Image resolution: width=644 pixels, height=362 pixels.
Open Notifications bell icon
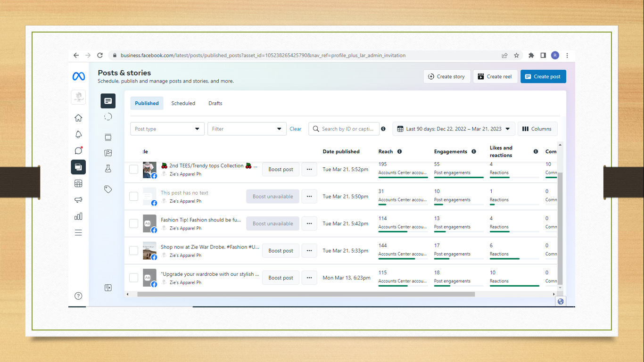(x=78, y=134)
